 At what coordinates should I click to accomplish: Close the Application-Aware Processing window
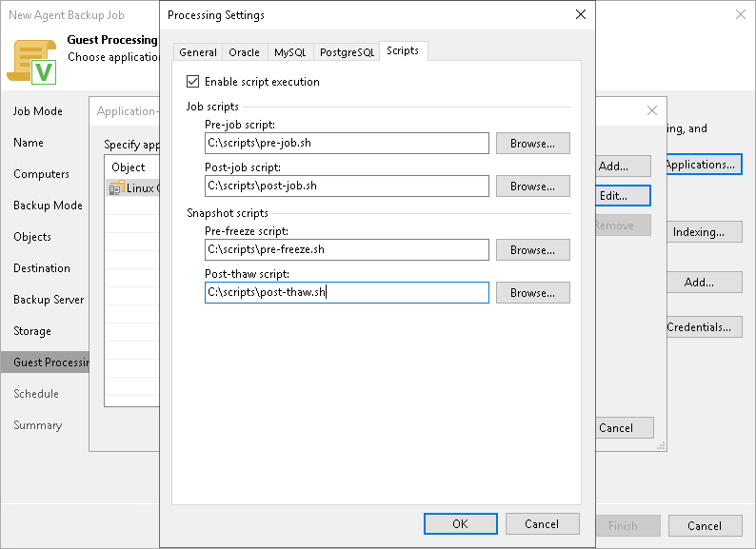click(x=652, y=110)
